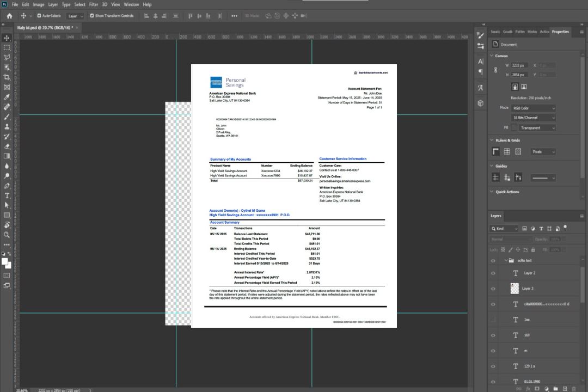The image size is (588, 392).
Task: Toggle the Auto-Select checkbox
Action: (39, 16)
